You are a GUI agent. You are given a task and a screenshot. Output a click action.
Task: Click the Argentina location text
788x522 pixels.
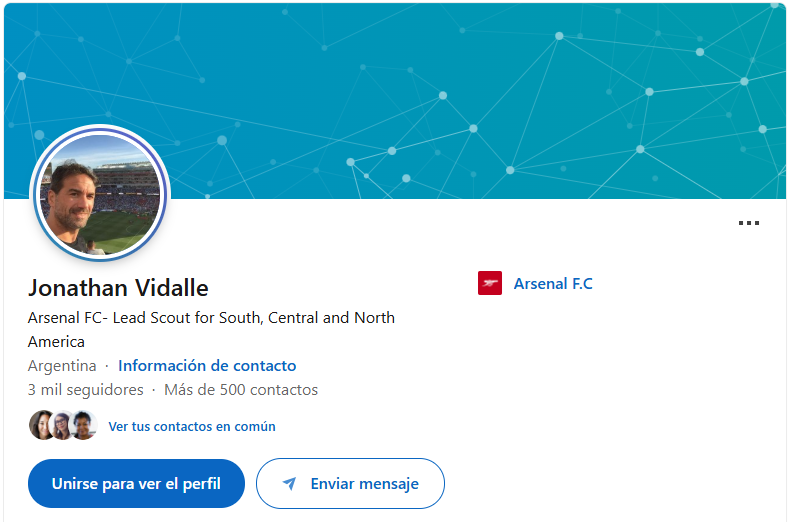point(62,366)
